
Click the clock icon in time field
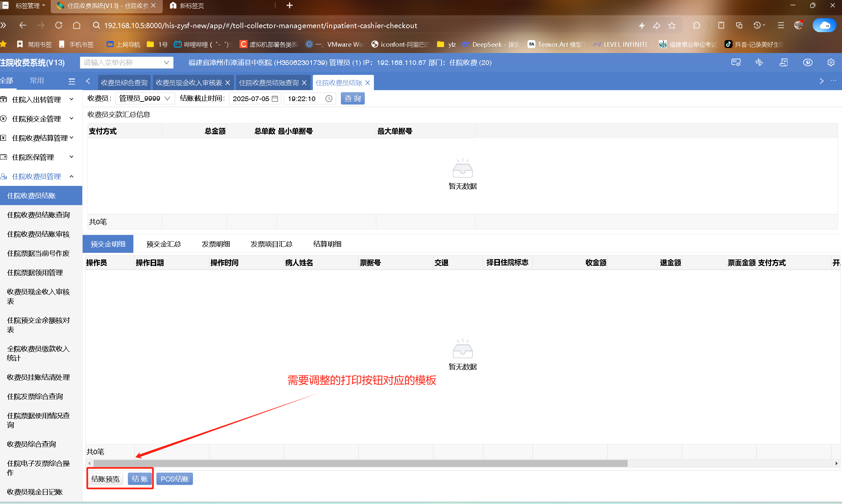coord(329,98)
